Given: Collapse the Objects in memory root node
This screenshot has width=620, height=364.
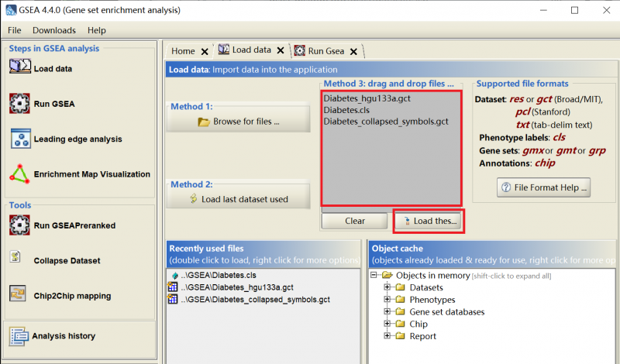Looking at the screenshot, I should [375, 276].
